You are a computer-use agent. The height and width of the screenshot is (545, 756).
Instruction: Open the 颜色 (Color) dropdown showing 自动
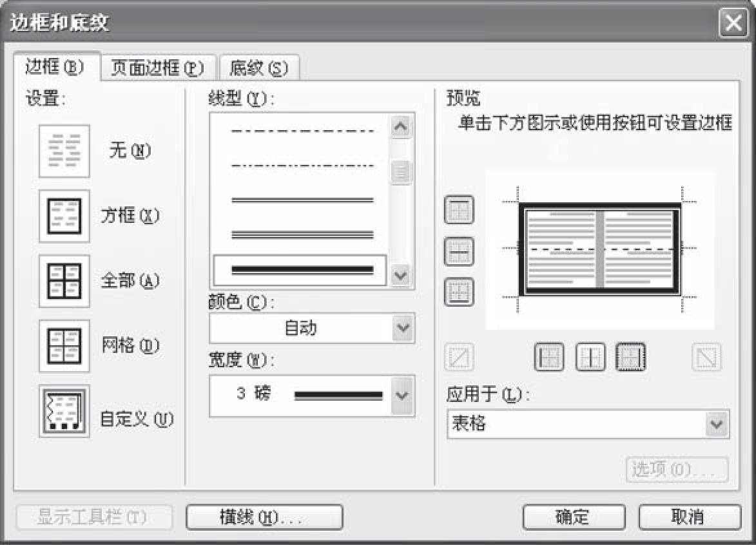point(312,328)
